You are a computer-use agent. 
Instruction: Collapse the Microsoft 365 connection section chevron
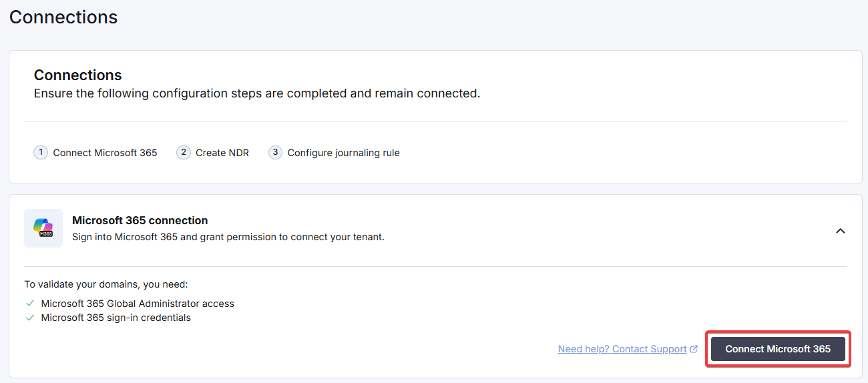pos(841,231)
